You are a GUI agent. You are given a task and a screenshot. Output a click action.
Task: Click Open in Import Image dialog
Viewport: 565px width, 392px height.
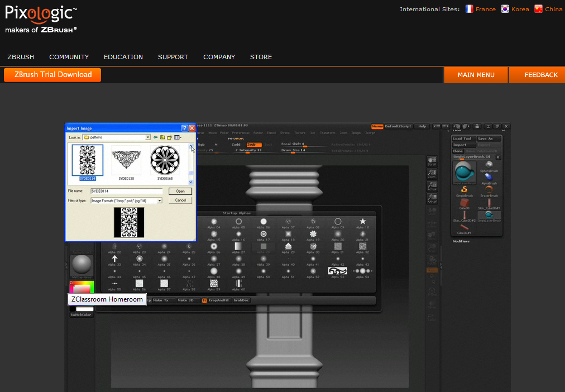(x=180, y=192)
